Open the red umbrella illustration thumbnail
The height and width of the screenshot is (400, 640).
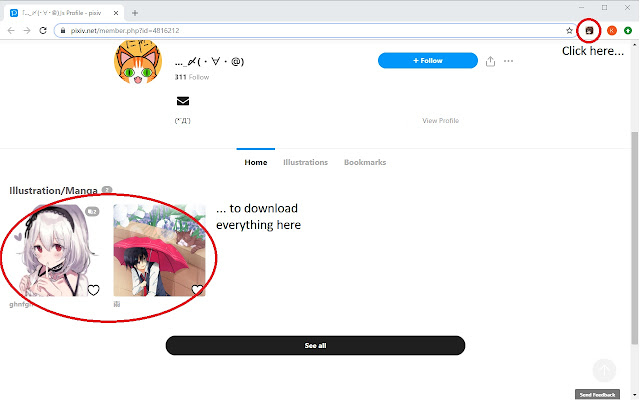pyautogui.click(x=160, y=251)
